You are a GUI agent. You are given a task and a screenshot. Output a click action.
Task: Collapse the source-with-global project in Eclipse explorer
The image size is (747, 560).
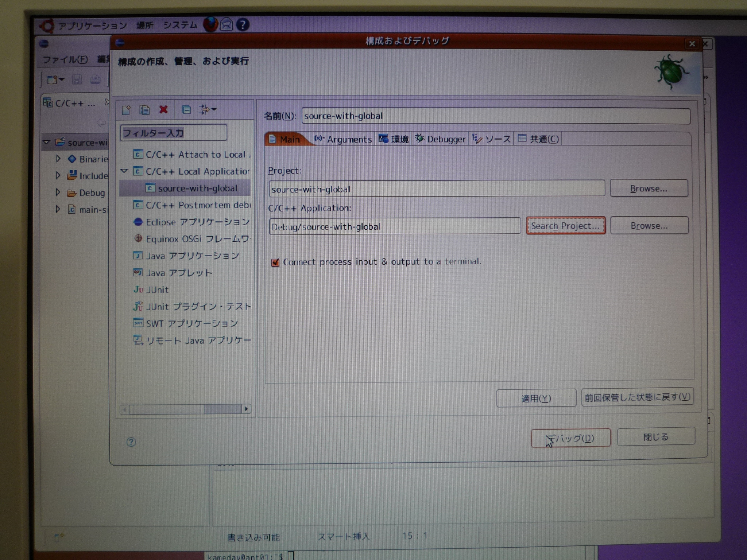click(46, 142)
